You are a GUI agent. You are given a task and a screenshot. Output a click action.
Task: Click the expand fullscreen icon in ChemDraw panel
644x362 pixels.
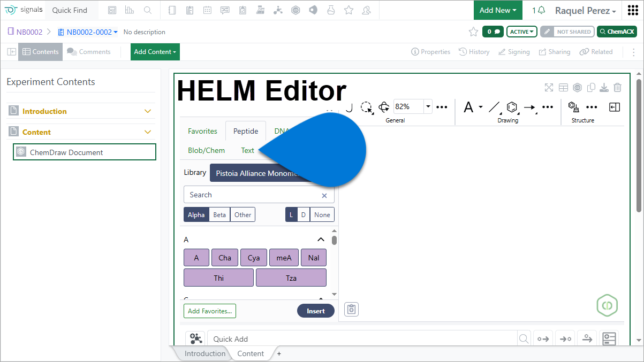tap(549, 88)
